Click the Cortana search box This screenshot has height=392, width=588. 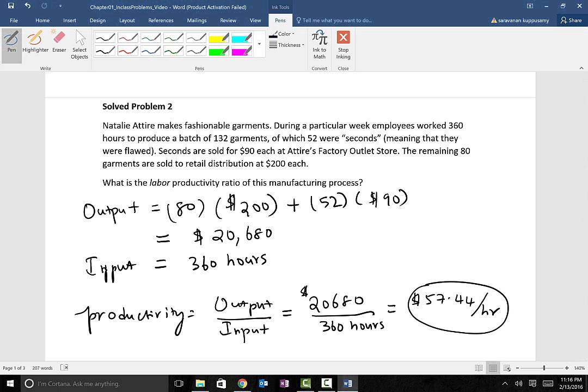pos(94,383)
